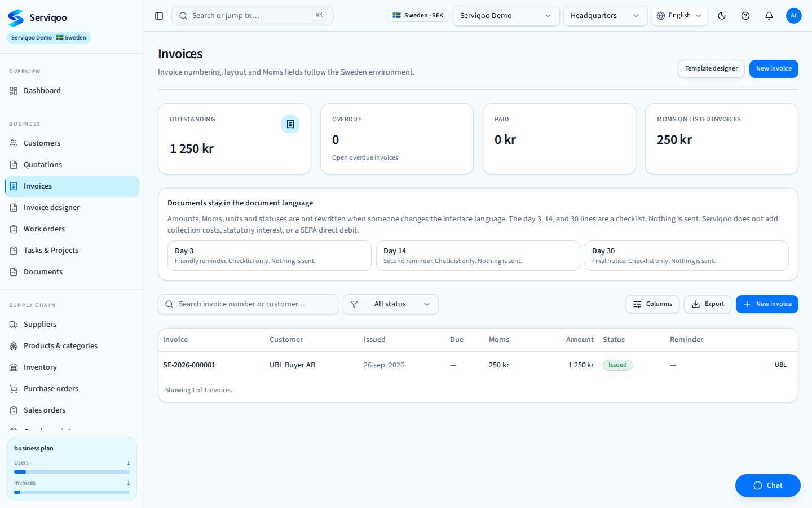The height and width of the screenshot is (508, 812).
Task: Open the Chat widget
Action: click(x=768, y=485)
